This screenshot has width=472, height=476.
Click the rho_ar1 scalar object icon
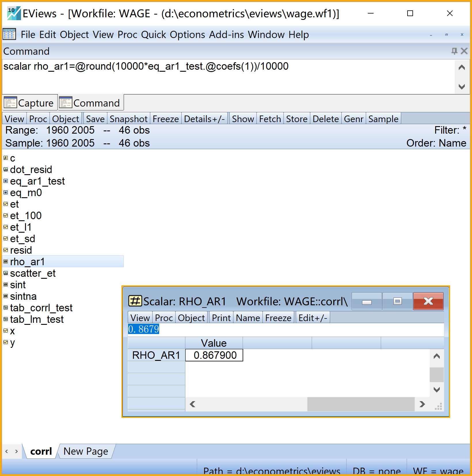pyautogui.click(x=5, y=262)
